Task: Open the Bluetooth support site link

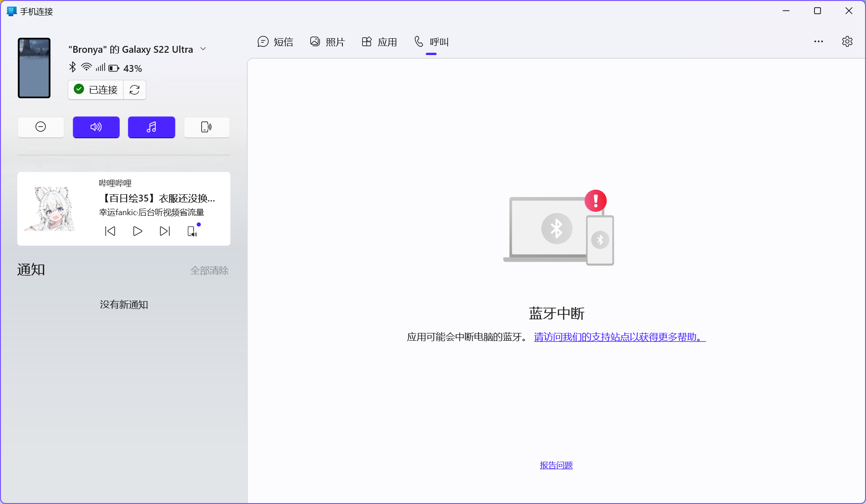Action: click(620, 337)
